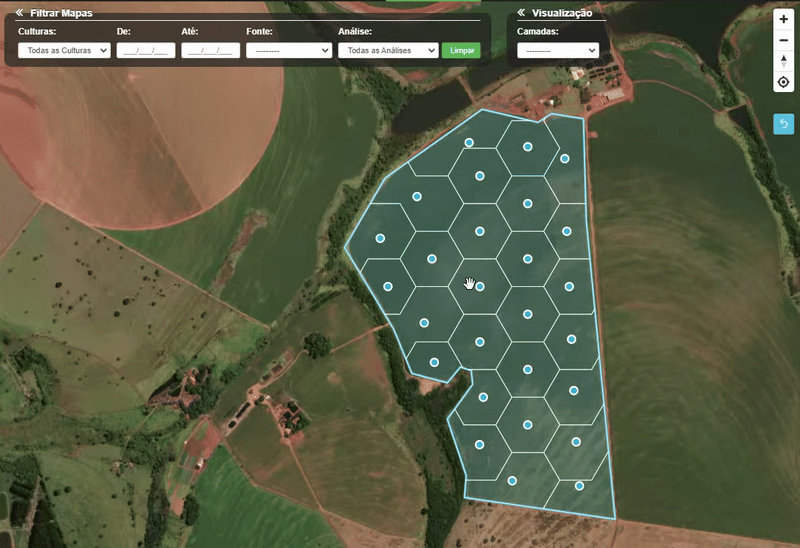Select the sample point under the hand cursor

tap(480, 287)
